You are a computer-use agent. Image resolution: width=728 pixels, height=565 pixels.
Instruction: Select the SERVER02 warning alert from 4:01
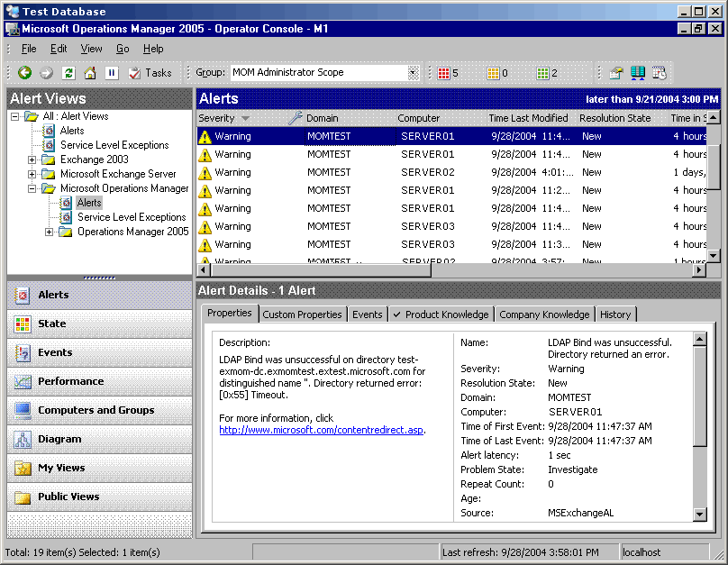tap(451, 172)
